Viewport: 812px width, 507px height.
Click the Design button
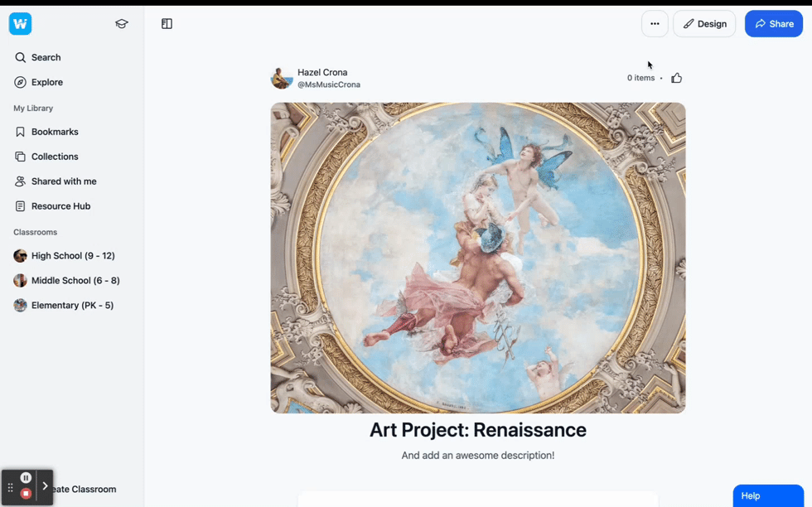[x=704, y=24]
